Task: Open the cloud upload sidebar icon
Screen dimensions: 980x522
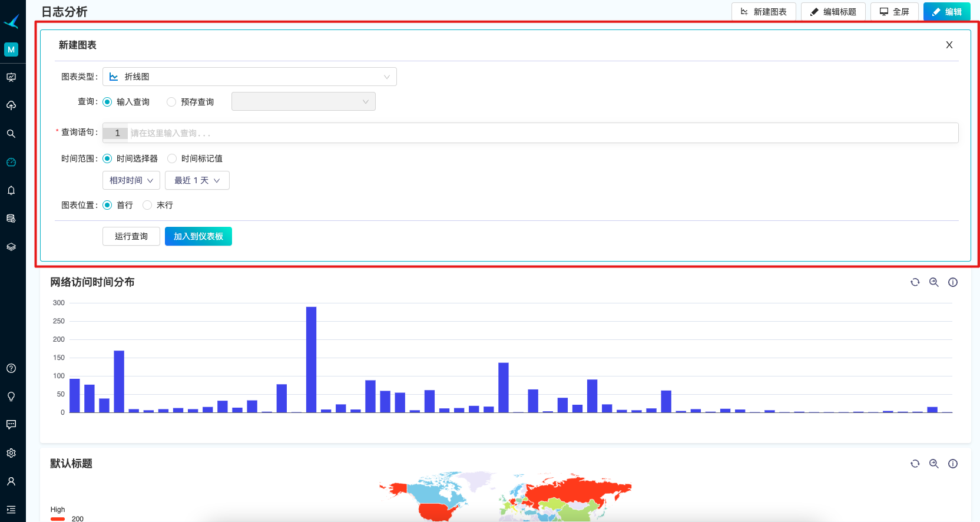Action: (11, 105)
